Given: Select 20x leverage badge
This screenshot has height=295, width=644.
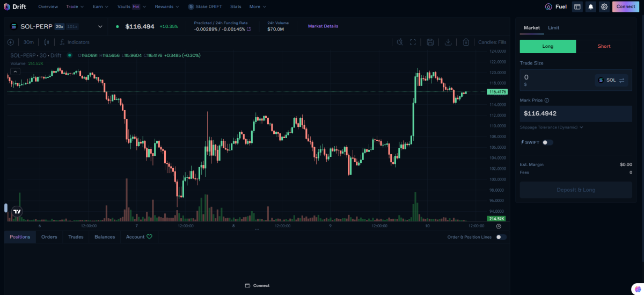Looking at the screenshot, I should (x=59, y=26).
